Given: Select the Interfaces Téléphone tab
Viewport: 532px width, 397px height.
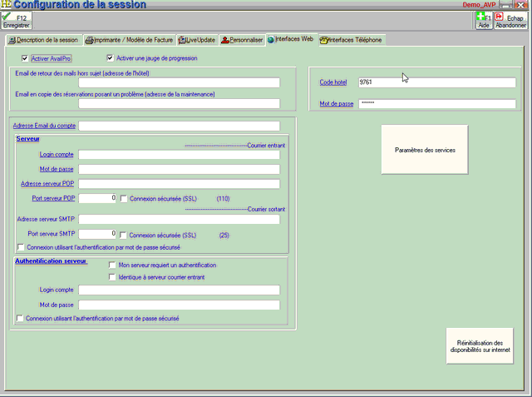Looking at the screenshot, I should click(x=351, y=39).
